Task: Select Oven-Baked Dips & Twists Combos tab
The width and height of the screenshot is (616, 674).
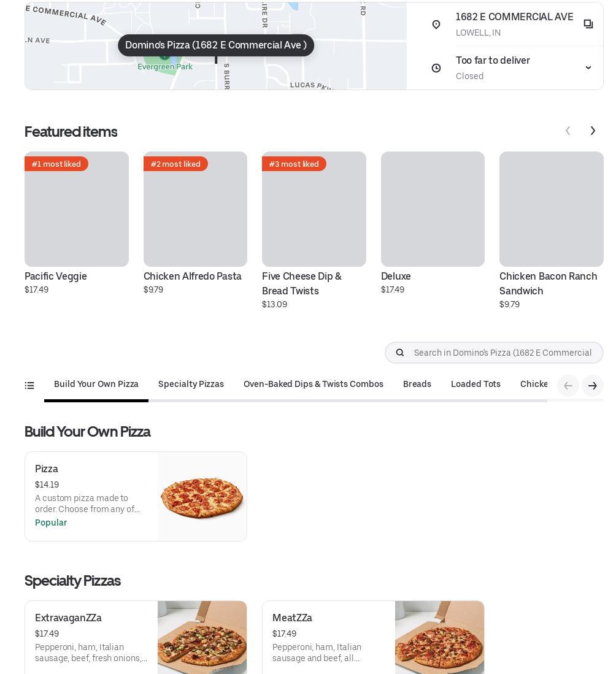Action: click(314, 385)
